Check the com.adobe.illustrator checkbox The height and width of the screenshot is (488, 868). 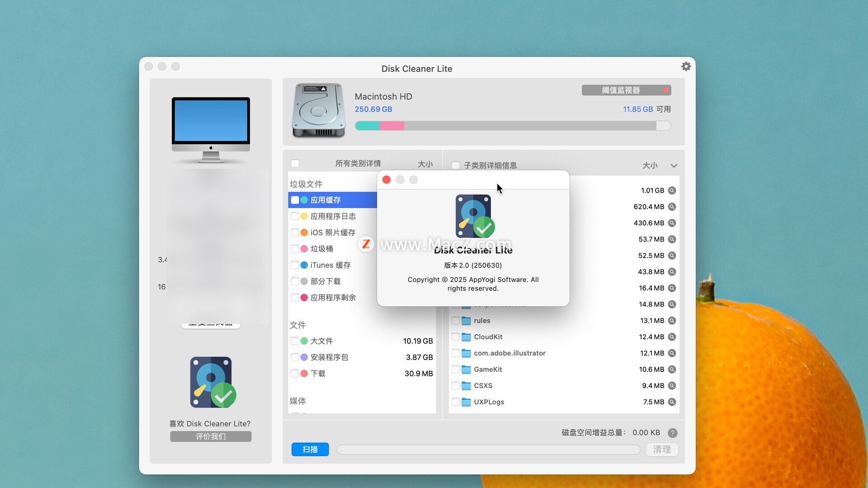pos(456,353)
